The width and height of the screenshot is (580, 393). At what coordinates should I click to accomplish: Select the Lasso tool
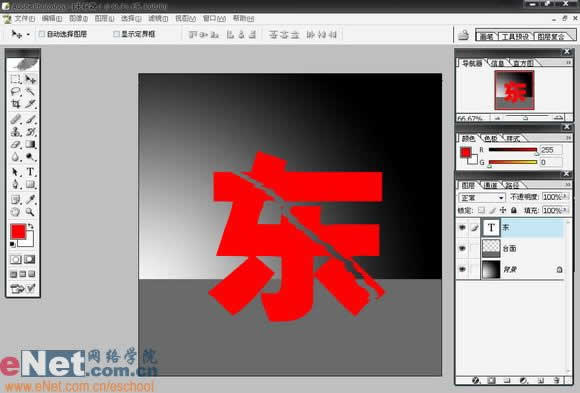coord(16,91)
